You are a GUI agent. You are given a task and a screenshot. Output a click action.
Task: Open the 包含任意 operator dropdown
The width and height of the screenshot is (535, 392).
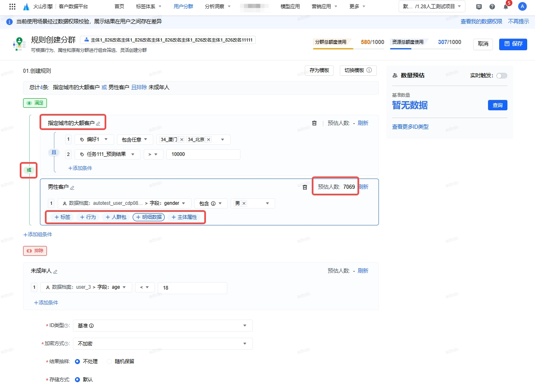pyautogui.click(x=135, y=139)
